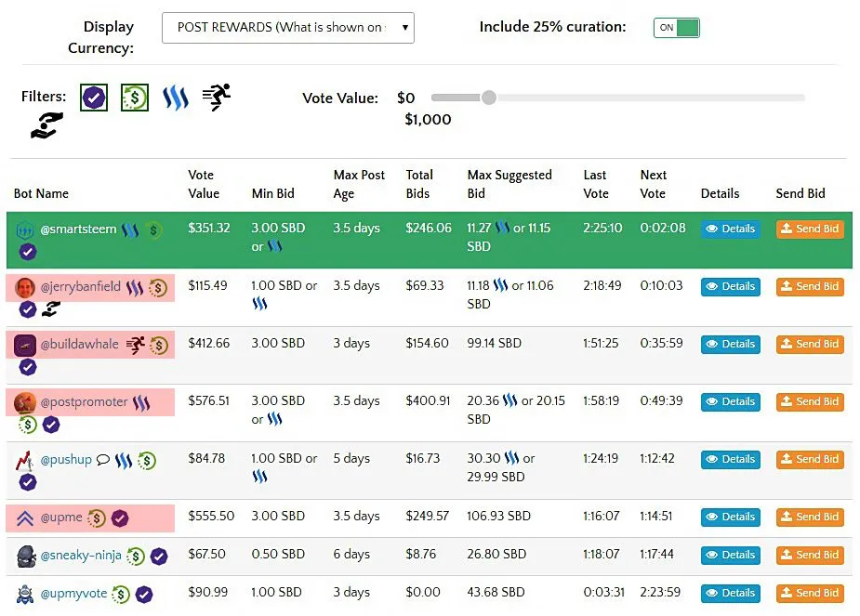Click giving hand icon under @jerrybanfield
This screenshot has height=616, width=860.
click(51, 309)
